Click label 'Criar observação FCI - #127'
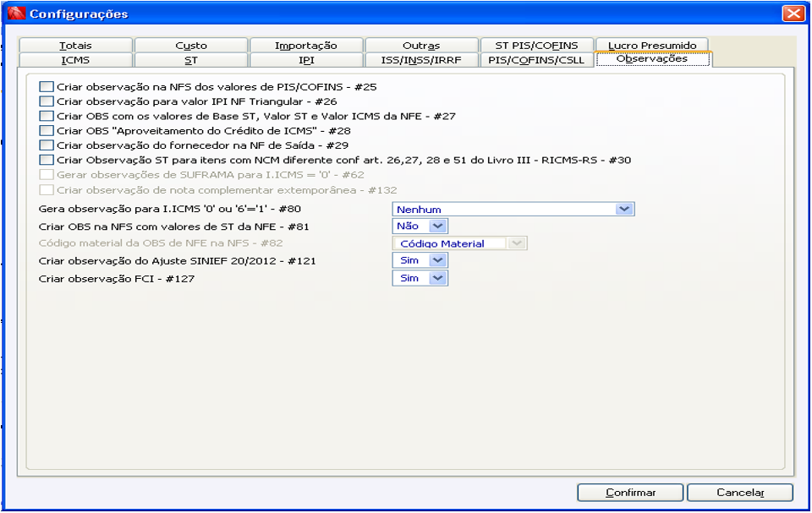This screenshot has height=513, width=812. point(117,279)
